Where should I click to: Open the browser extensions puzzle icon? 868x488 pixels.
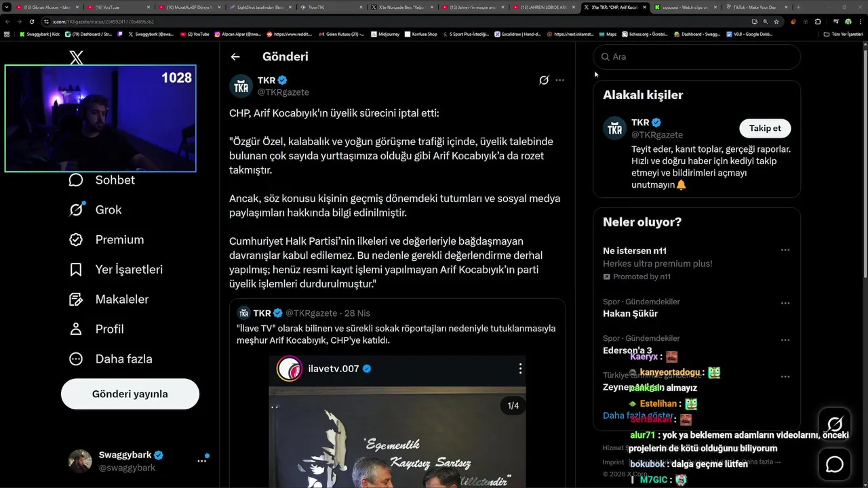[818, 22]
